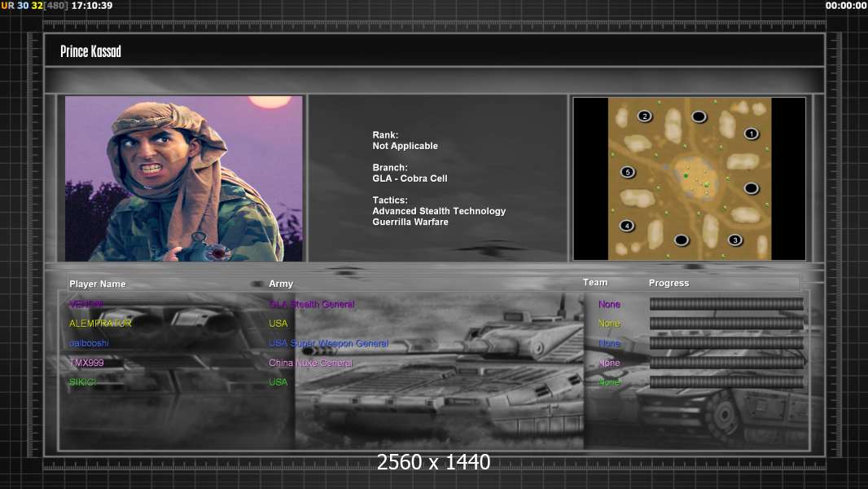This screenshot has height=489, width=868.
Task: Click the 17:10:39 clock readout
Action: pyautogui.click(x=92, y=6)
